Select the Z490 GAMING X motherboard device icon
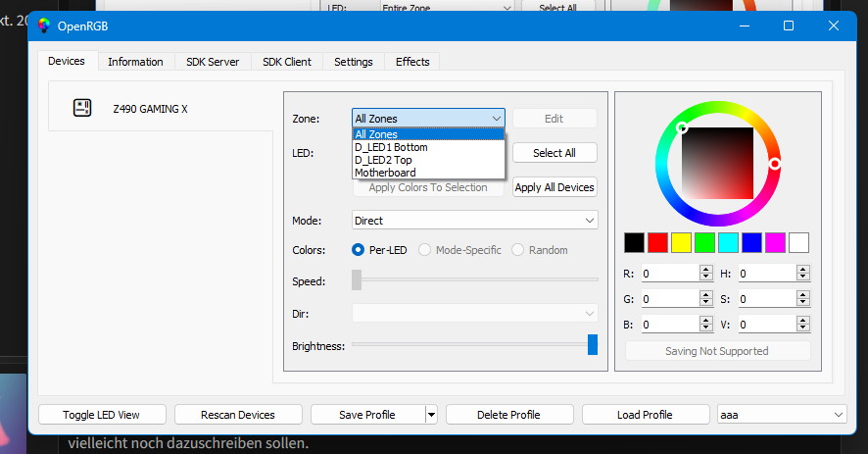 tap(82, 108)
